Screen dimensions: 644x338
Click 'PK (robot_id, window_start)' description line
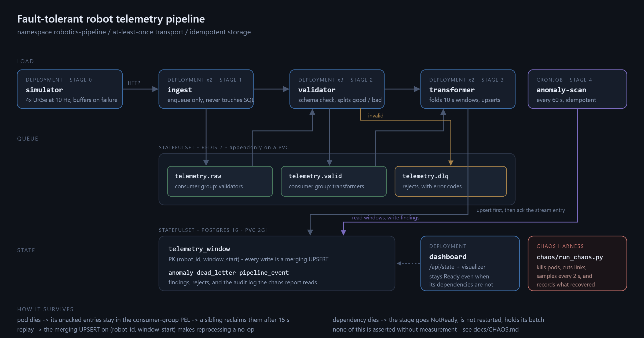248,259
